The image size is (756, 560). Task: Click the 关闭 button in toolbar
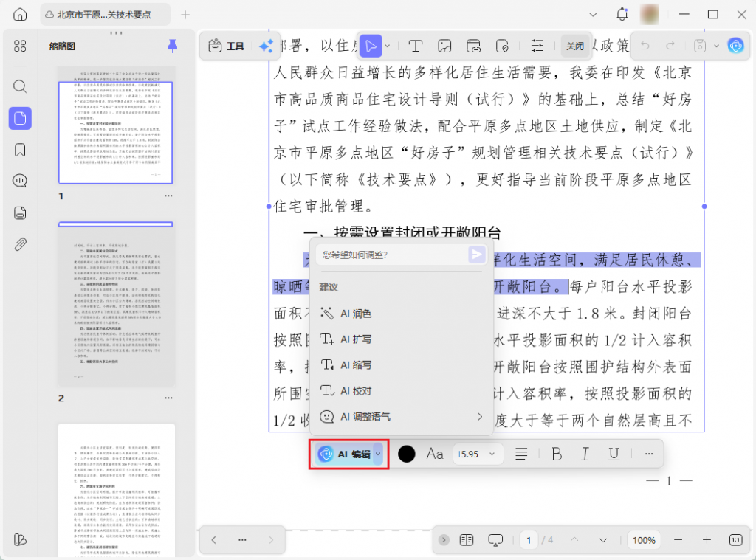(x=575, y=46)
